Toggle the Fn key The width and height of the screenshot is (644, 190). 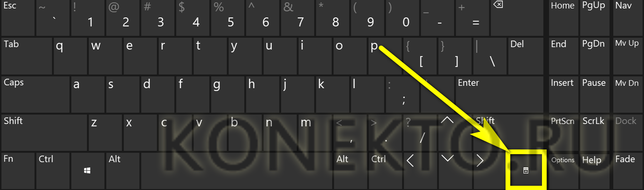pos(17,170)
